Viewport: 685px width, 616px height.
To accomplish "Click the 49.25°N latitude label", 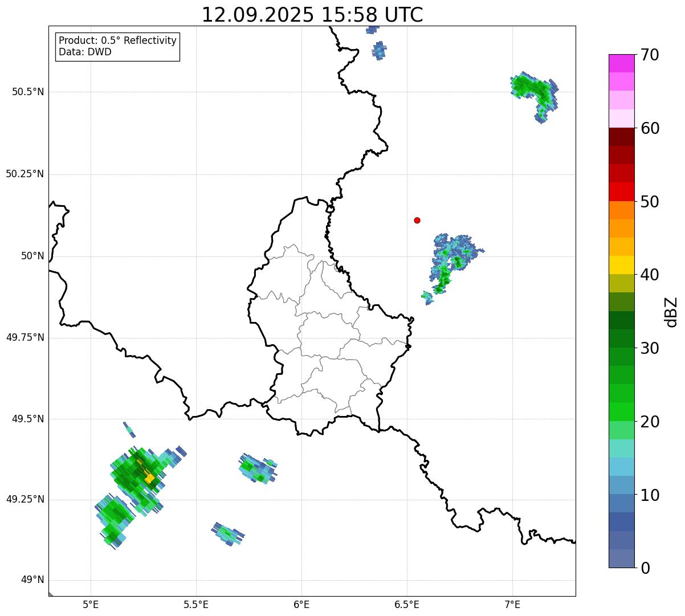I will pyautogui.click(x=25, y=500).
